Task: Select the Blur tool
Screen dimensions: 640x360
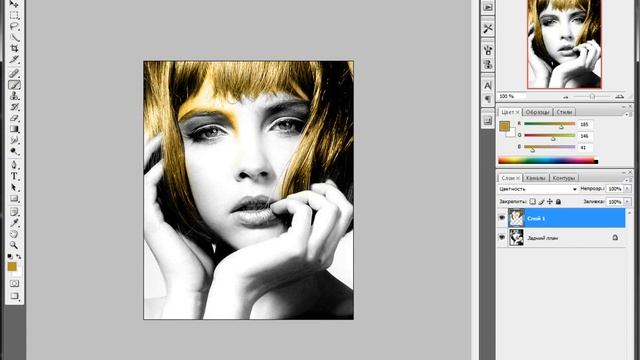Action: [14, 140]
